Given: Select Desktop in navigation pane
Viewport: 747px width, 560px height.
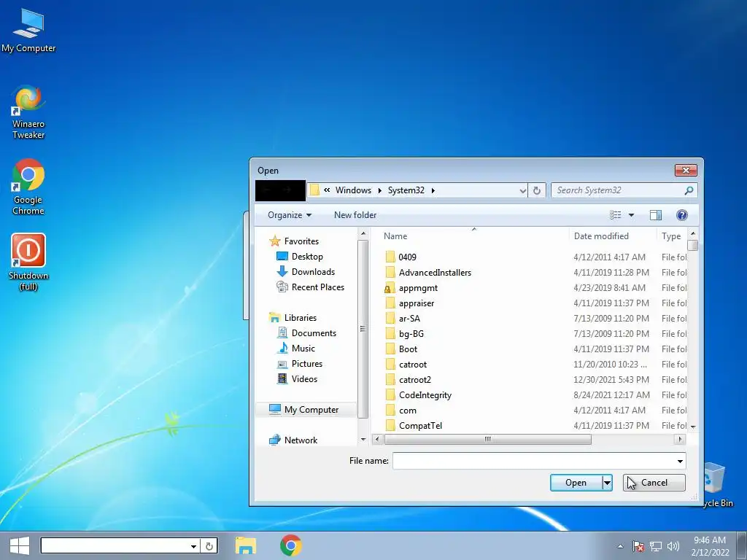Looking at the screenshot, I should (x=300, y=257).
